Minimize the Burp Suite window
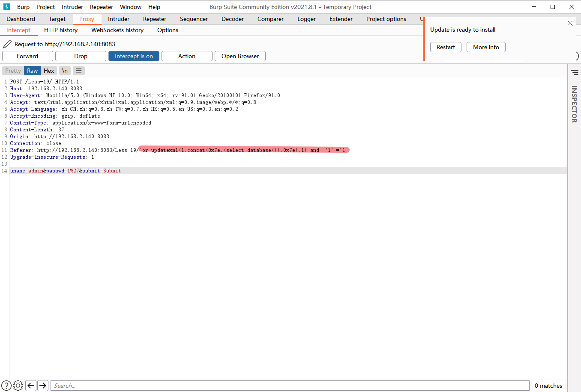 534,7
